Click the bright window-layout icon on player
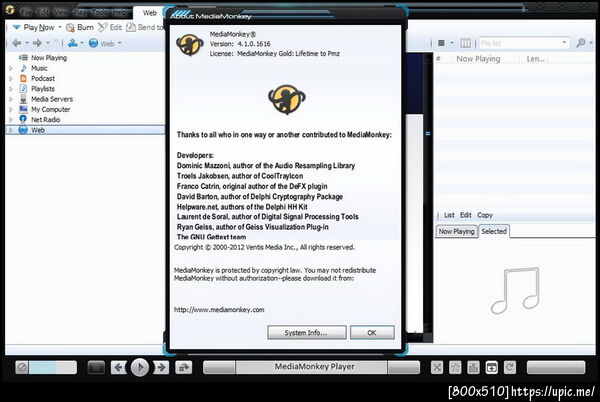This screenshot has height=402, width=600. [x=492, y=368]
